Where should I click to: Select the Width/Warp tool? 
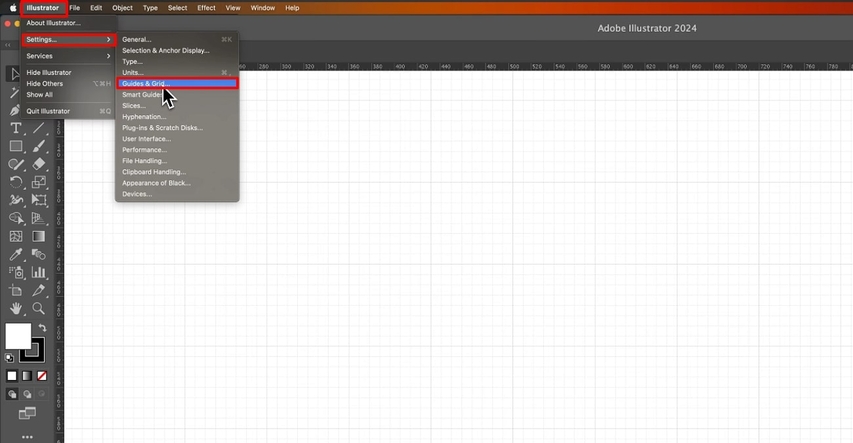point(16,200)
